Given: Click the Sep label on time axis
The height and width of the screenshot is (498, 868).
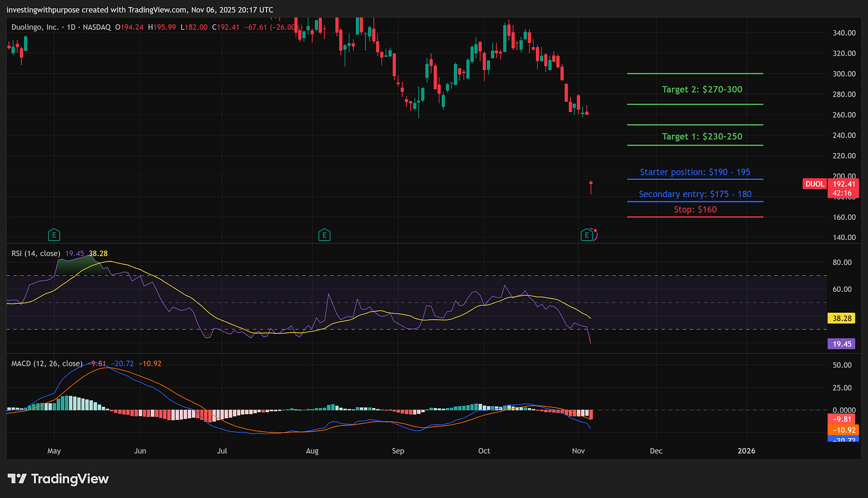Looking at the screenshot, I should (398, 451).
